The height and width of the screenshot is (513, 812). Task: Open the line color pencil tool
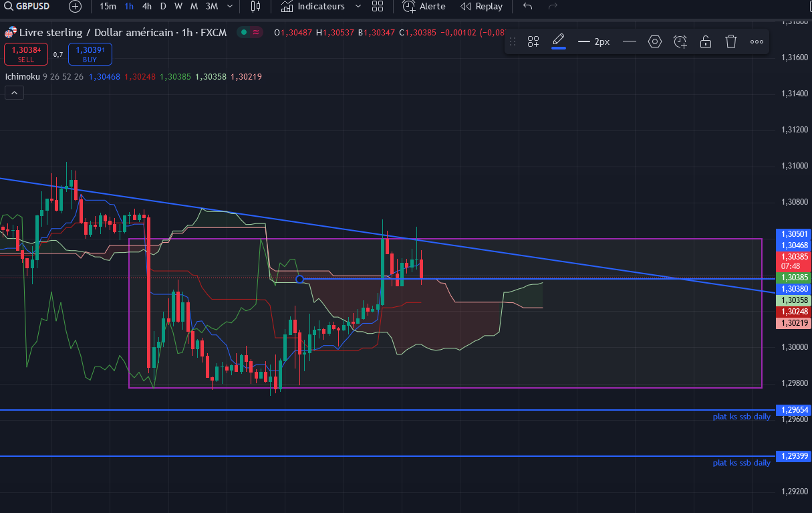pyautogui.click(x=559, y=41)
